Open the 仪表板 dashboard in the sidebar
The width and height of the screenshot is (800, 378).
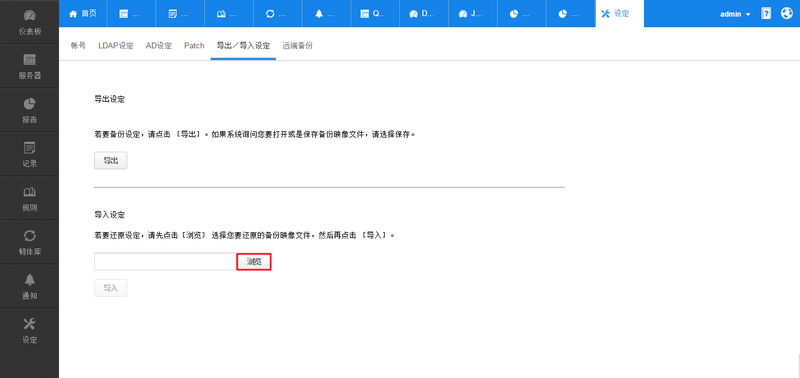30,22
